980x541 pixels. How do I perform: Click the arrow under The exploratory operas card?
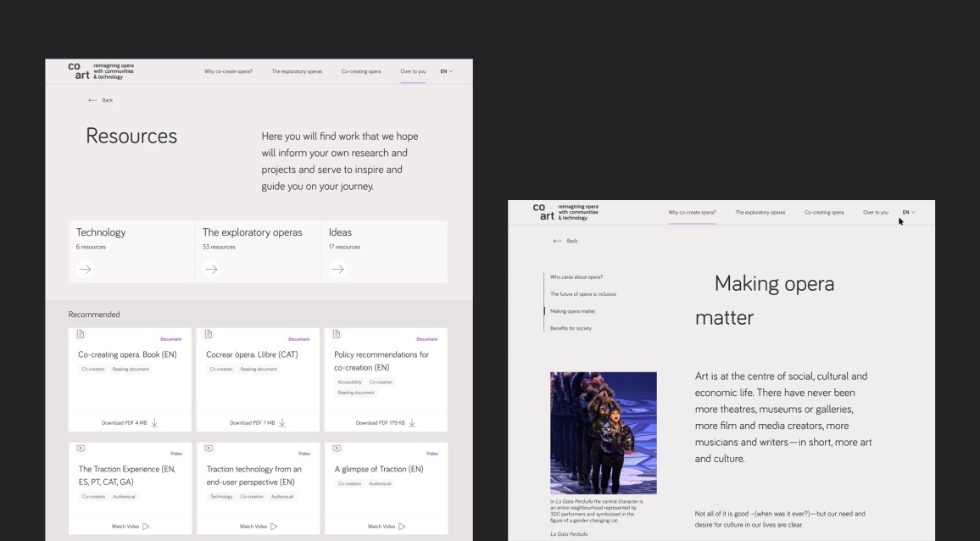point(211,269)
